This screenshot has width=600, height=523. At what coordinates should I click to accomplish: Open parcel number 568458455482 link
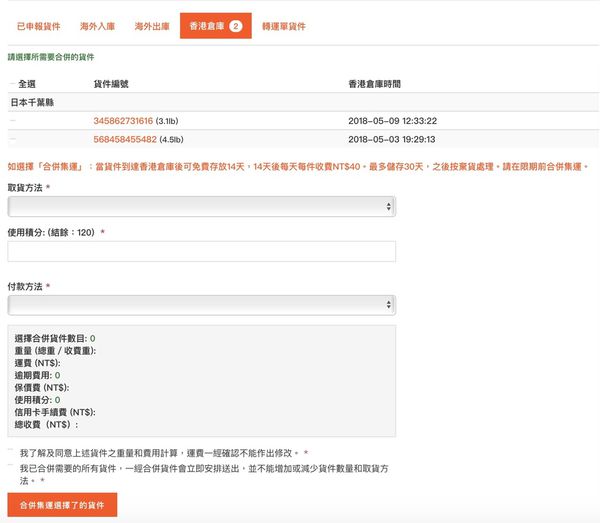[x=124, y=139]
